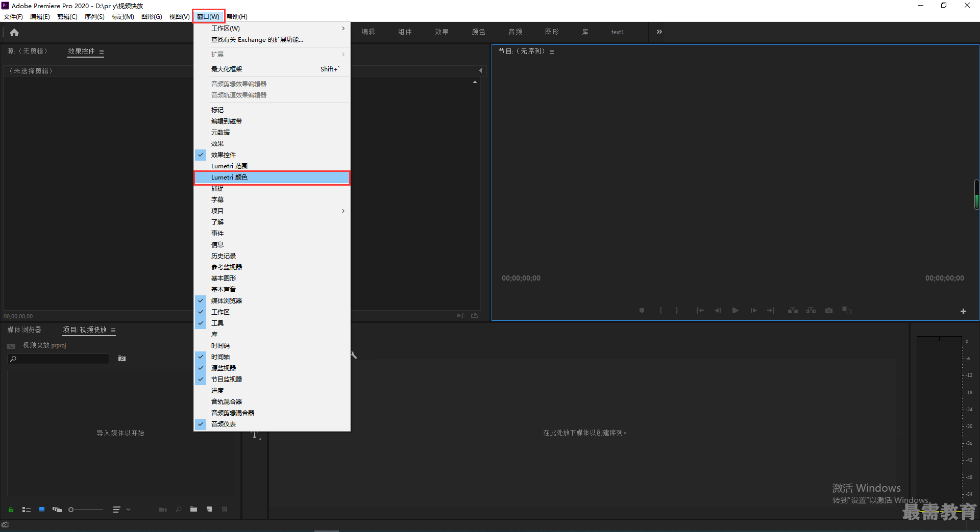Uncheck 效果控件 in the Window menu
The image size is (980, 532).
point(272,155)
